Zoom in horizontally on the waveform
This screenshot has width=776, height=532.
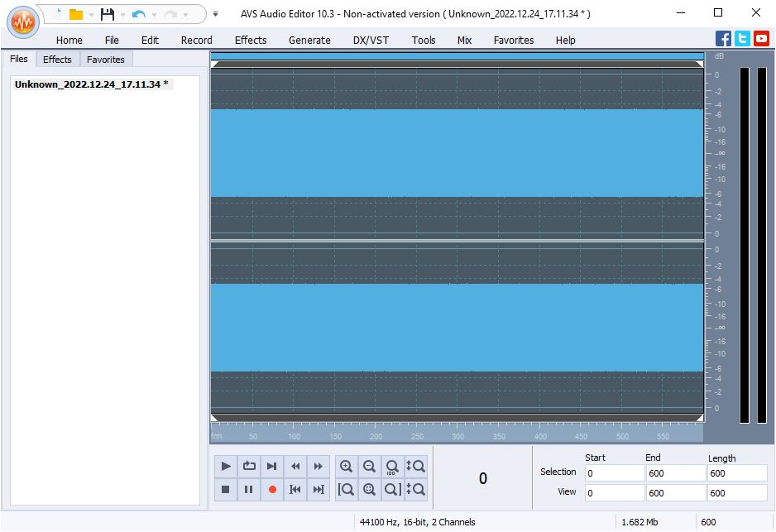click(346, 466)
